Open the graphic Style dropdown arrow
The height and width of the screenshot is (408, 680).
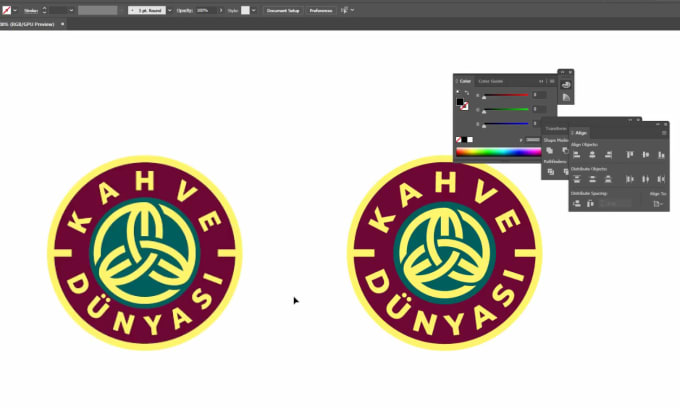[x=254, y=10]
